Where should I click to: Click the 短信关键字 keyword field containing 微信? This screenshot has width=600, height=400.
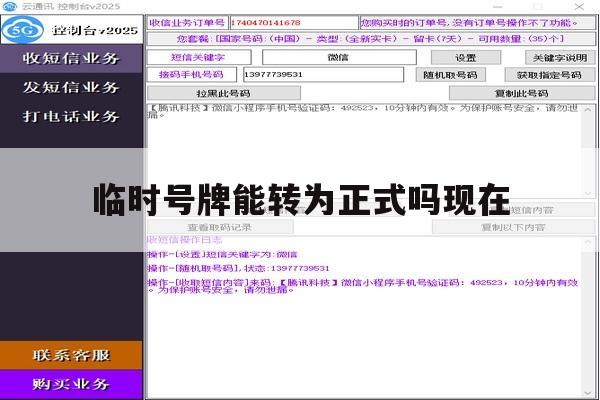[339, 57]
